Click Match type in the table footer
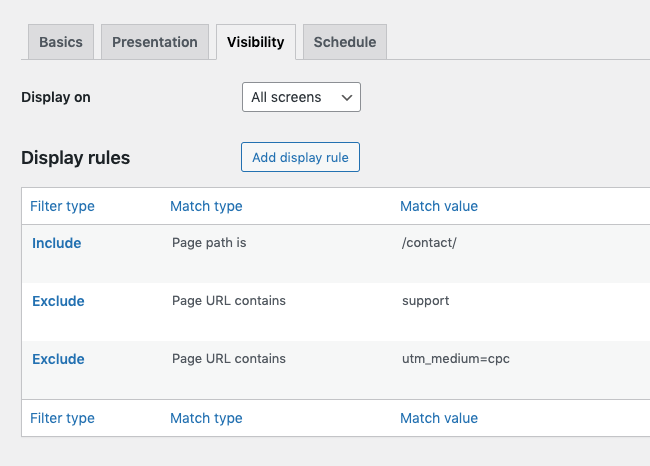 tap(206, 418)
